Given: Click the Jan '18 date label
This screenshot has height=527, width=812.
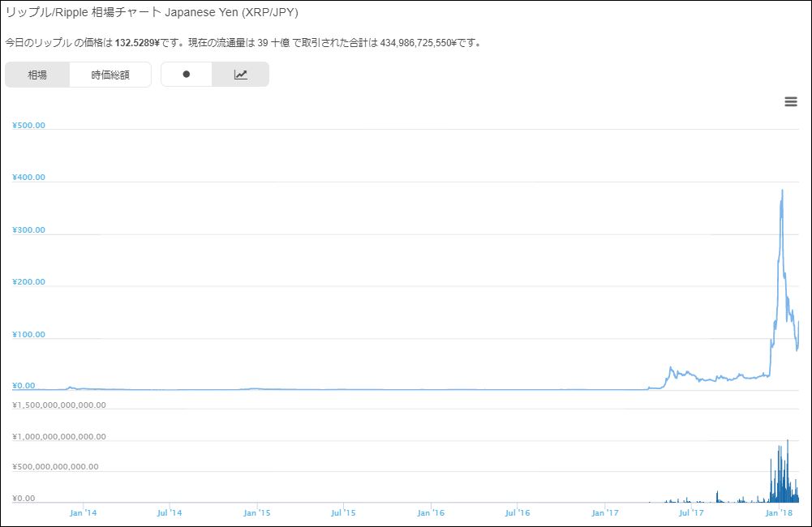Looking at the screenshot, I should point(779,512).
